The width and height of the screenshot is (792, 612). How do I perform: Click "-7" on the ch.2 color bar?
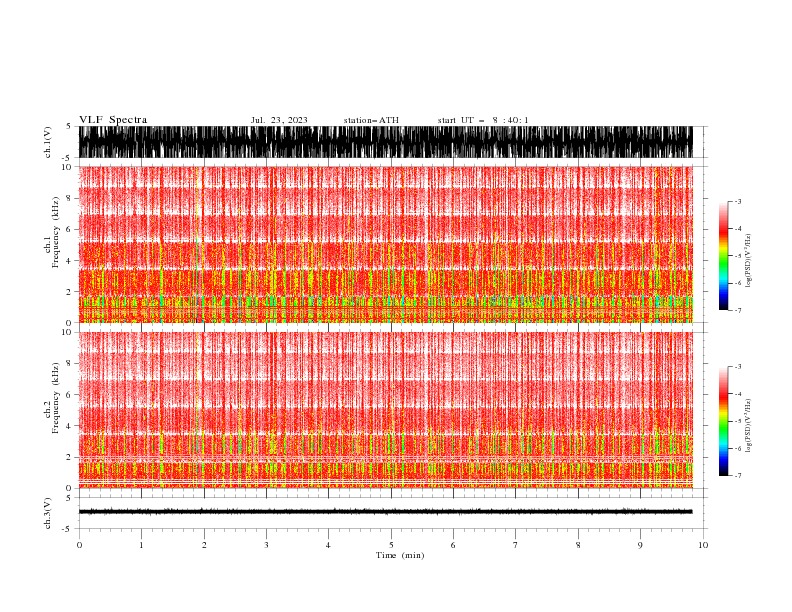tap(738, 476)
